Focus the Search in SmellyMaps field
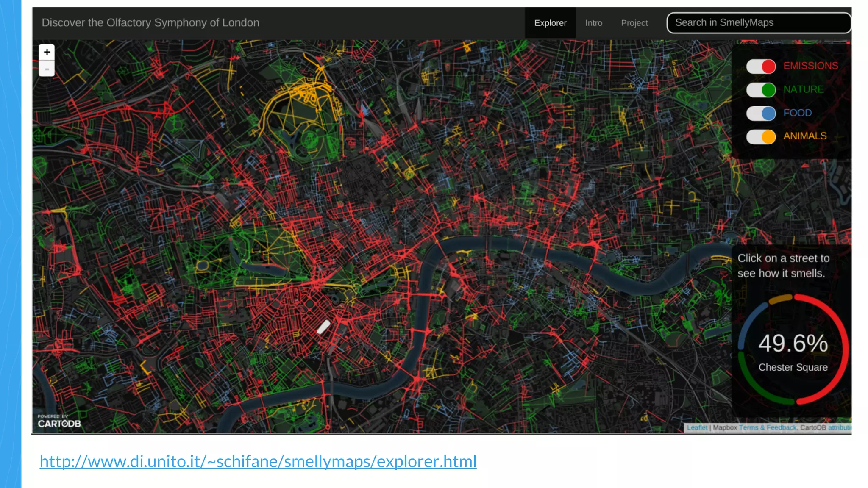Image resolution: width=868 pixels, height=488 pixels. [759, 23]
